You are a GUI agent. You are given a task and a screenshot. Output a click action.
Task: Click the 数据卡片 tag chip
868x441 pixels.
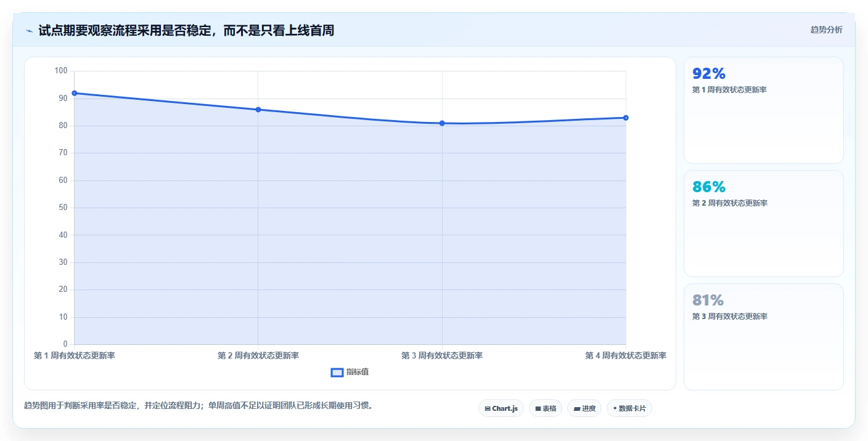[x=629, y=408]
